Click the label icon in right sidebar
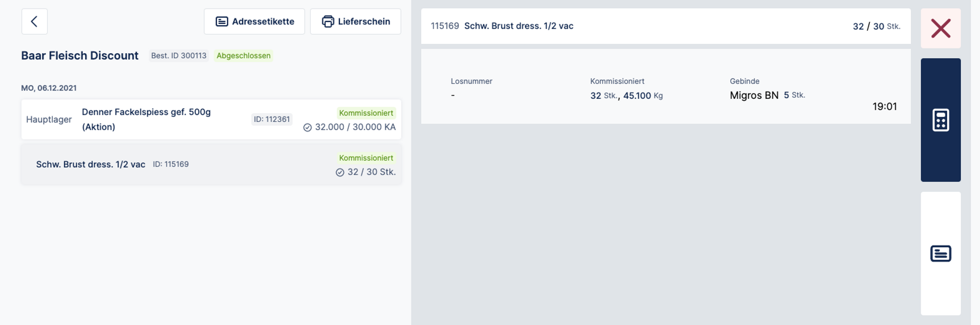This screenshot has height=325, width=980. coord(940,254)
